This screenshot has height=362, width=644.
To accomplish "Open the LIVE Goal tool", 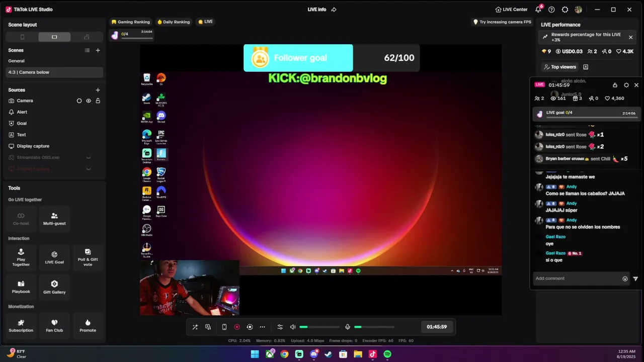I will click(x=54, y=257).
